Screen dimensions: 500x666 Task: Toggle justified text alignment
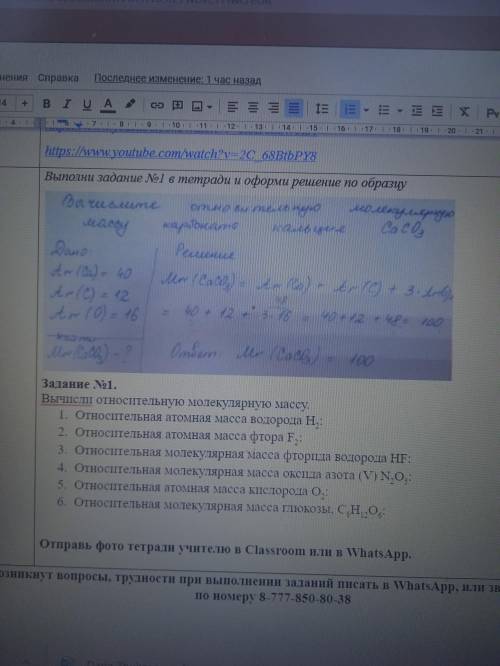tap(294, 108)
